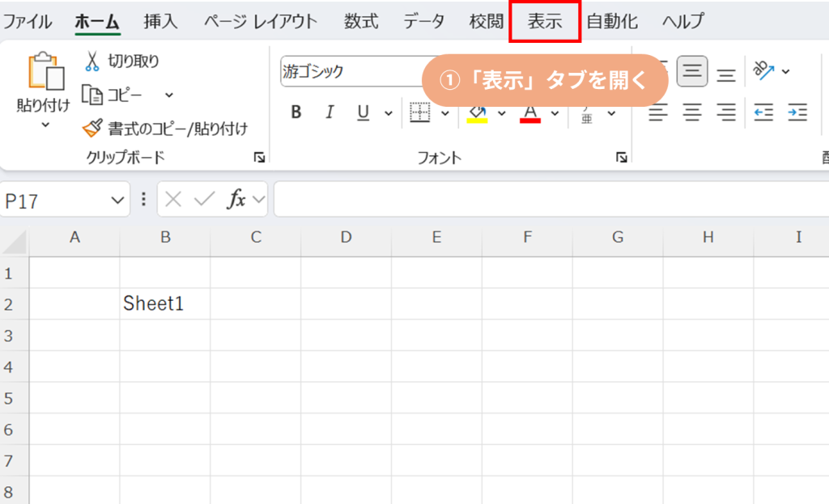Open the Paste options dropdown arrow

coord(45,125)
